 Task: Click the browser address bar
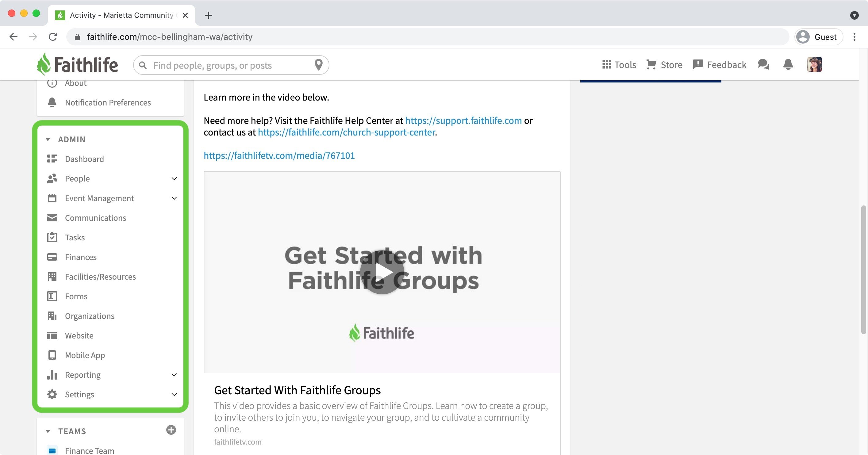click(427, 37)
